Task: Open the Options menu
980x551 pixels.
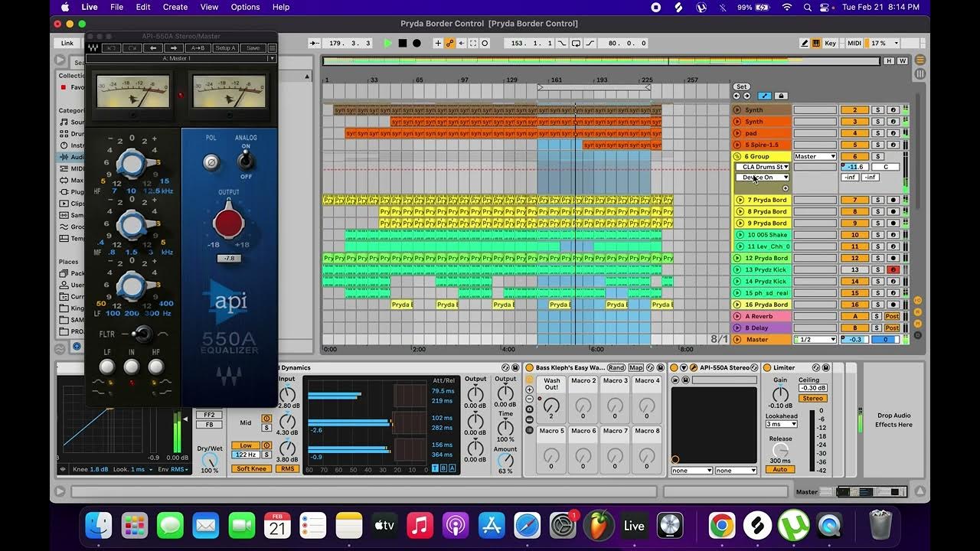Action: (x=245, y=7)
